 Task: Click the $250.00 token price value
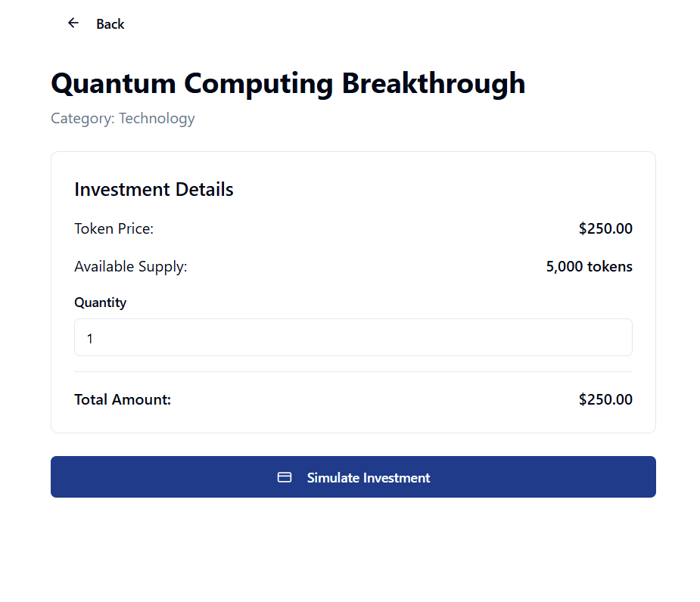click(605, 228)
